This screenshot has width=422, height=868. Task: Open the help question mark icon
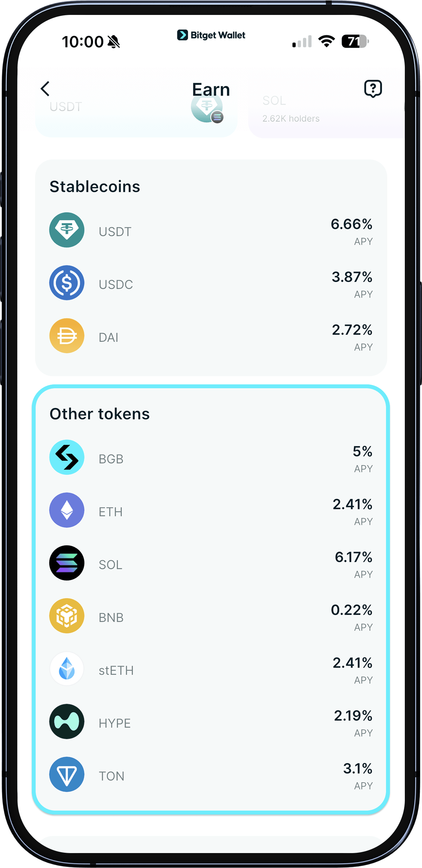pos(372,89)
